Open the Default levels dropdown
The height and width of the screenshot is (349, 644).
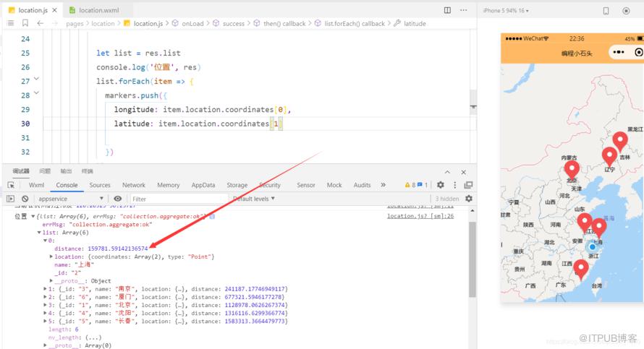[254, 199]
